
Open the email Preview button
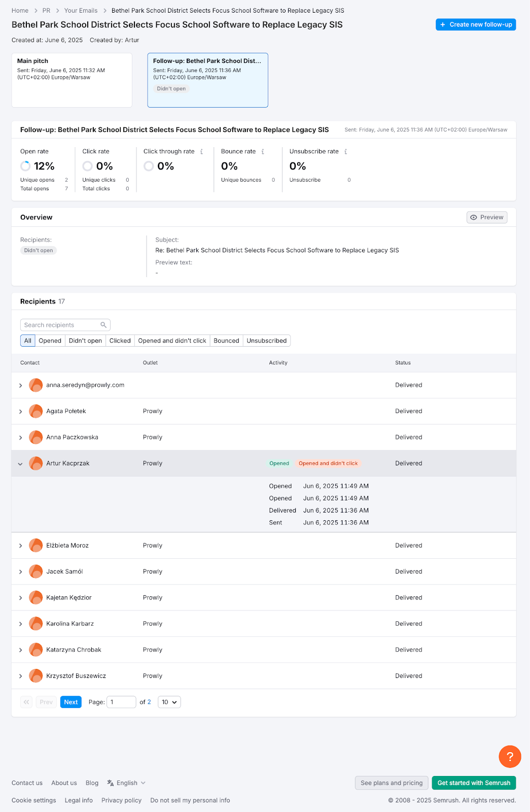(486, 217)
